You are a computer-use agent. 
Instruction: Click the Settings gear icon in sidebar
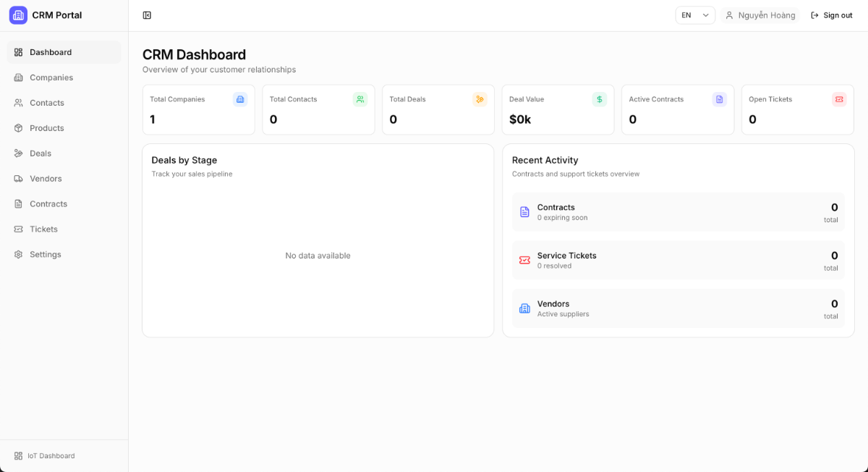tap(19, 255)
